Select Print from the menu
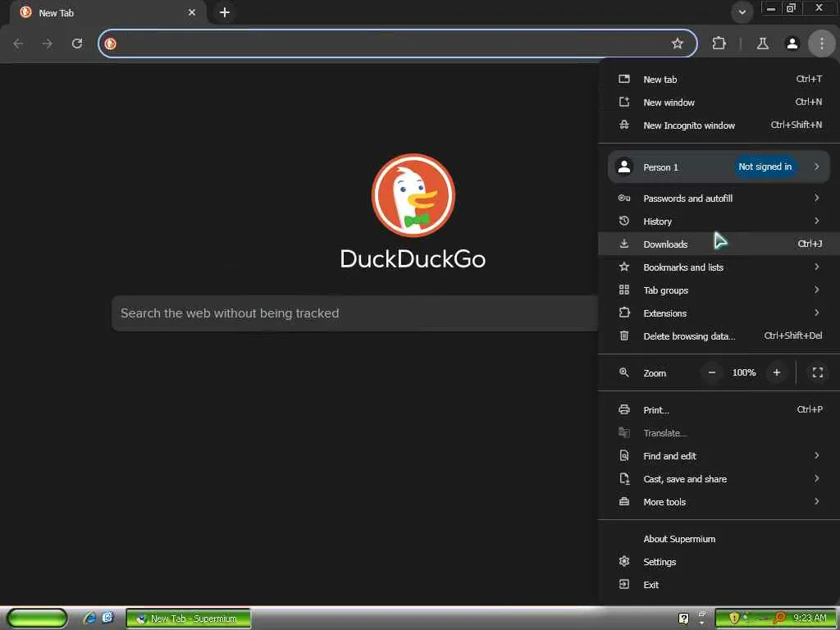The image size is (840, 630). pos(719,410)
